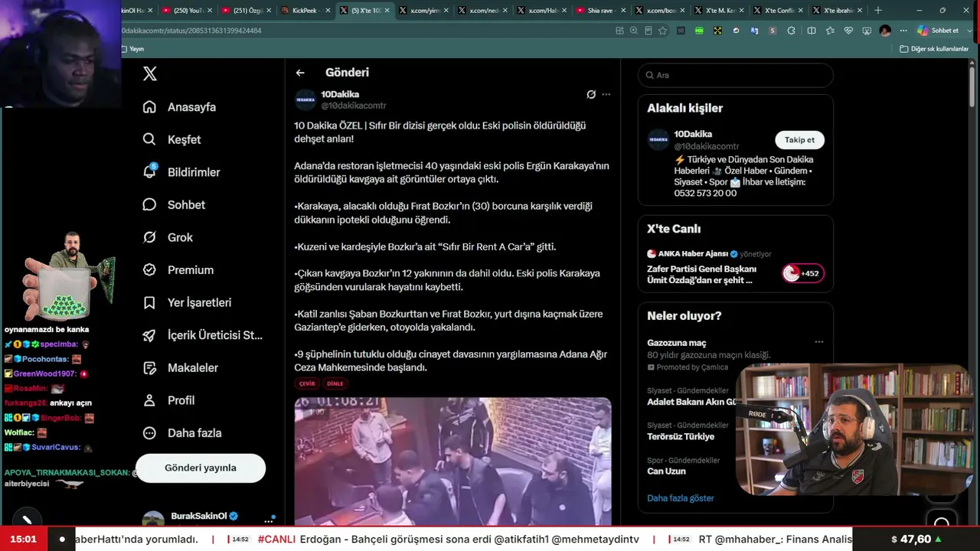980x551 pixels.
Task: Open Anasayfa home icon
Action: coord(149,107)
